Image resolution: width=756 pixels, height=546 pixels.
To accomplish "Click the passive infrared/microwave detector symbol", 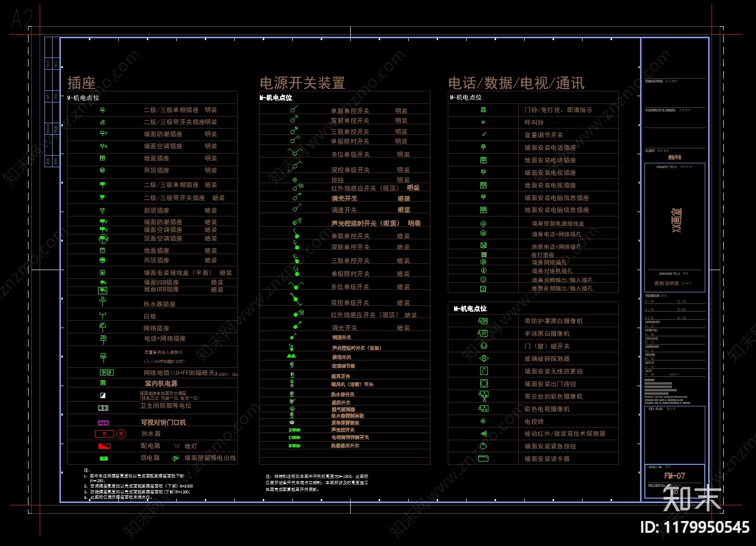I will [x=484, y=434].
